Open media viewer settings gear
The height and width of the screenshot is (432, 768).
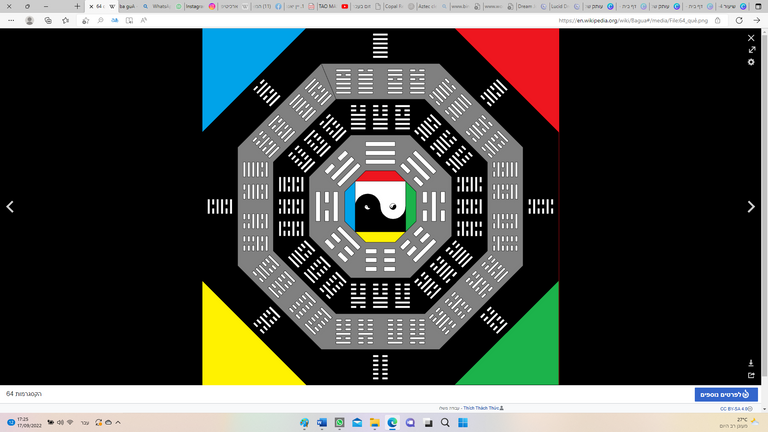click(751, 62)
